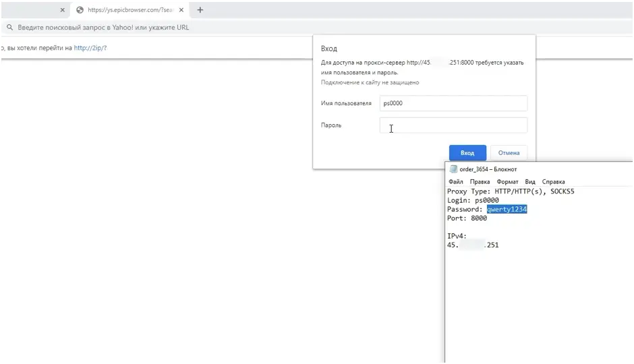Open the Вид menu in Notepad
The width and height of the screenshot is (634, 364).
[530, 182]
